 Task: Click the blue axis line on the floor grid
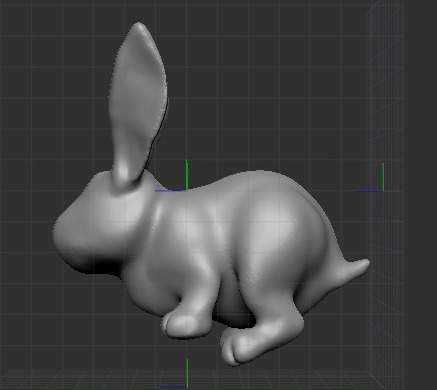point(173,388)
